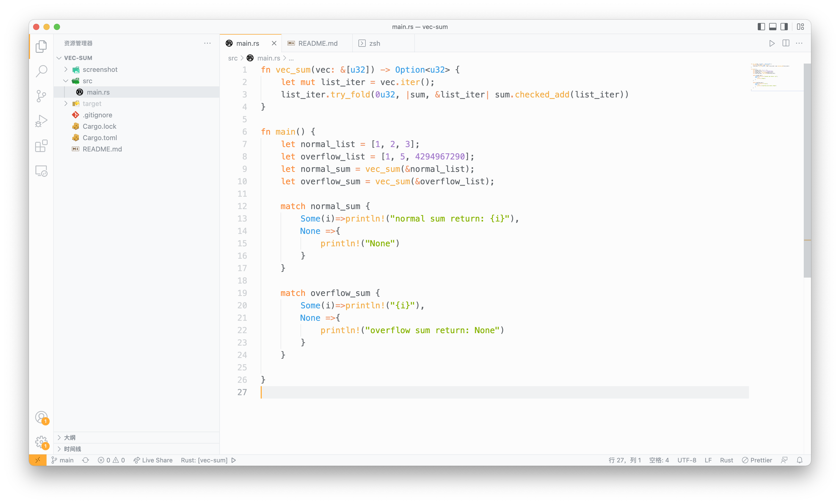Click the editor vertical scrollbar
The height and width of the screenshot is (504, 840).
pyautogui.click(x=807, y=170)
